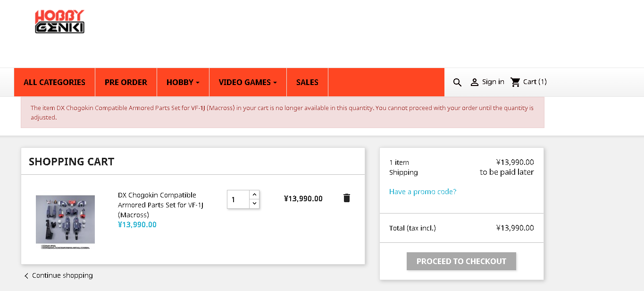Select the Cart (1) text link
Screen dimensions: 644x291
[x=535, y=82]
